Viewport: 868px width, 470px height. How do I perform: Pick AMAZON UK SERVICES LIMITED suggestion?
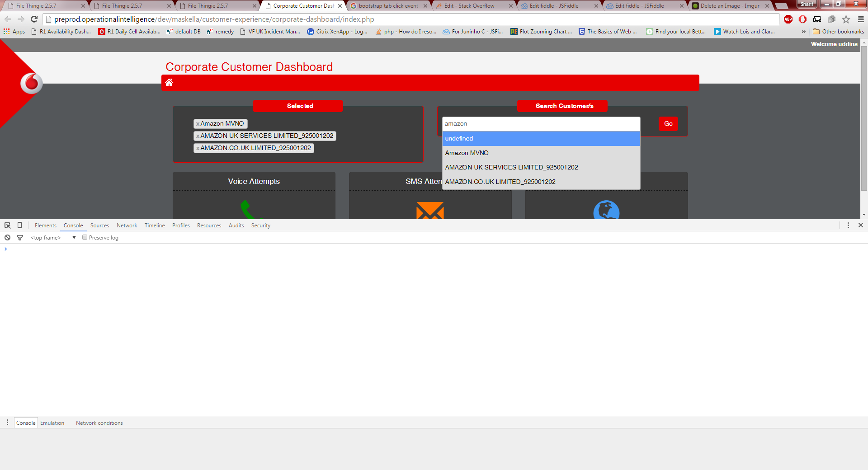[541, 168]
